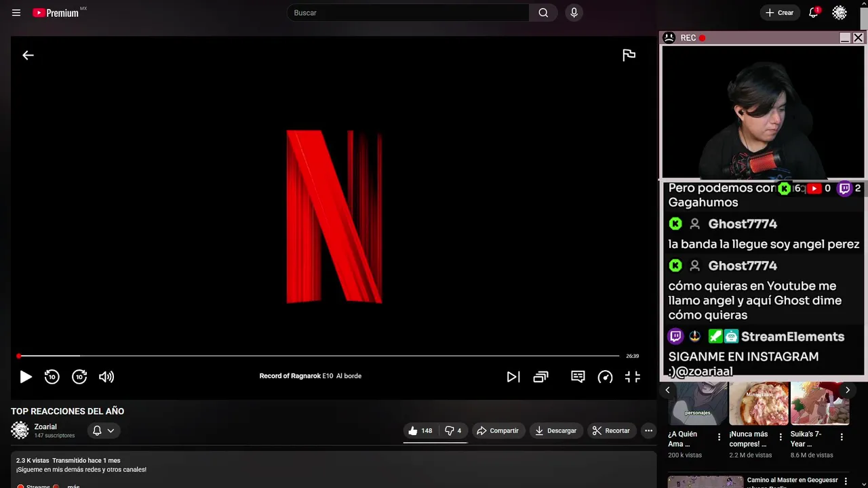Open options for '¡Nunca más compres!' video

(x=781, y=437)
